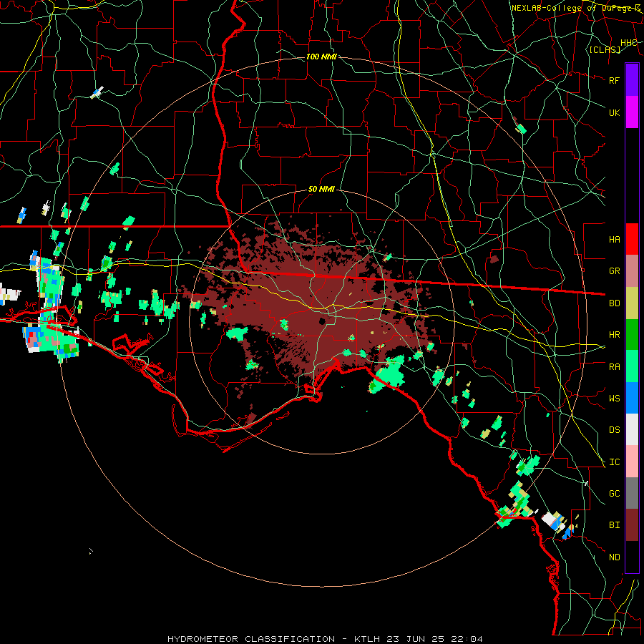The width and height of the screenshot is (644, 644).
Task: Click the red HA hail swatch
Action: coord(632,239)
